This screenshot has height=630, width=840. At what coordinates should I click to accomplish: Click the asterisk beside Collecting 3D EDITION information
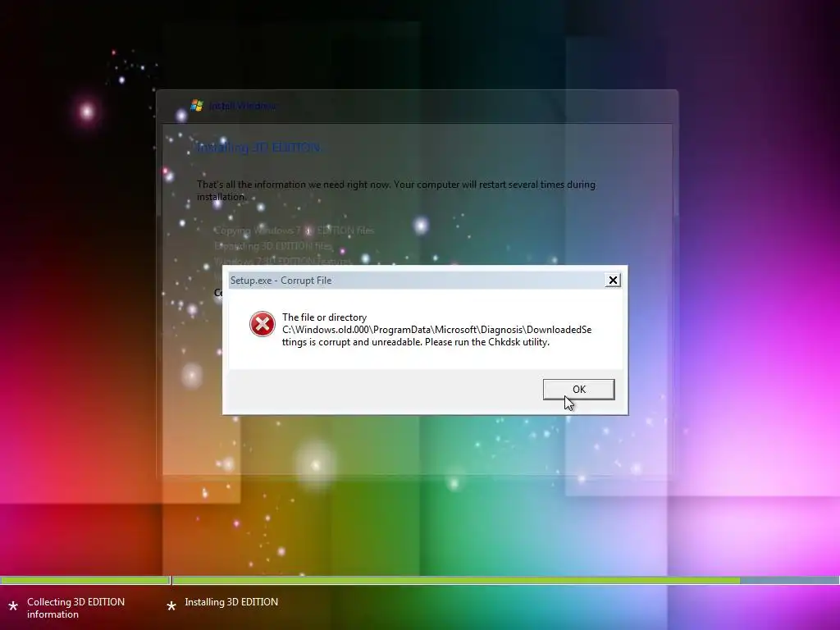[x=13, y=606]
